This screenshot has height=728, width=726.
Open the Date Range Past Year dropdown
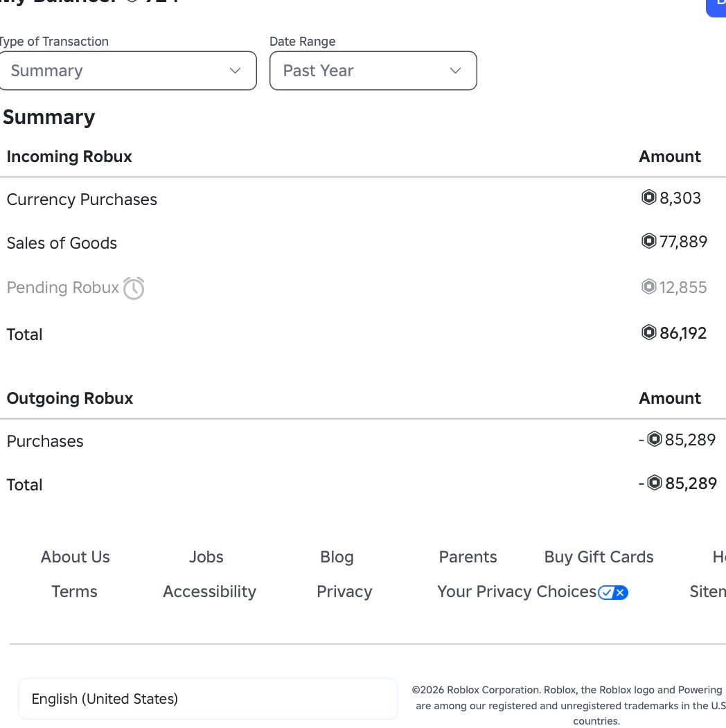373,71
